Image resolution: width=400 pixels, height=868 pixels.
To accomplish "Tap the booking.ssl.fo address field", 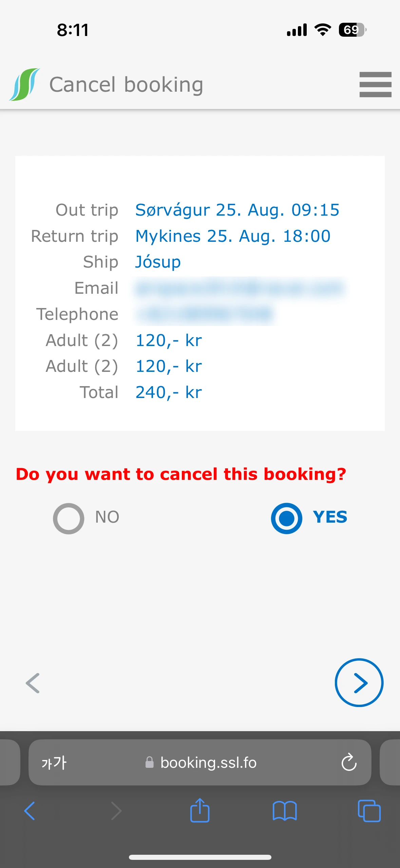I will (208, 762).
